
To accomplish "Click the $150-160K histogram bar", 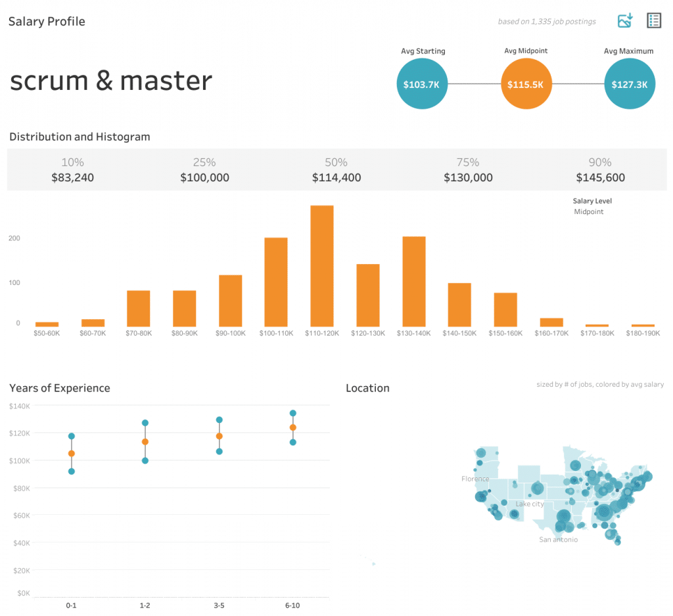I will [x=505, y=310].
